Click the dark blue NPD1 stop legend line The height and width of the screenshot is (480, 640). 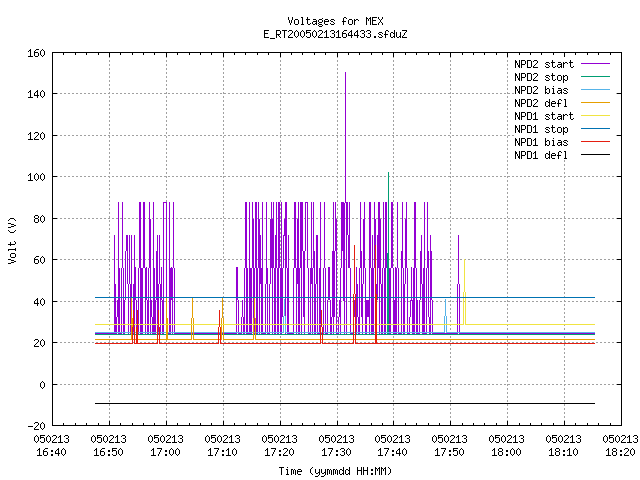tap(596, 129)
